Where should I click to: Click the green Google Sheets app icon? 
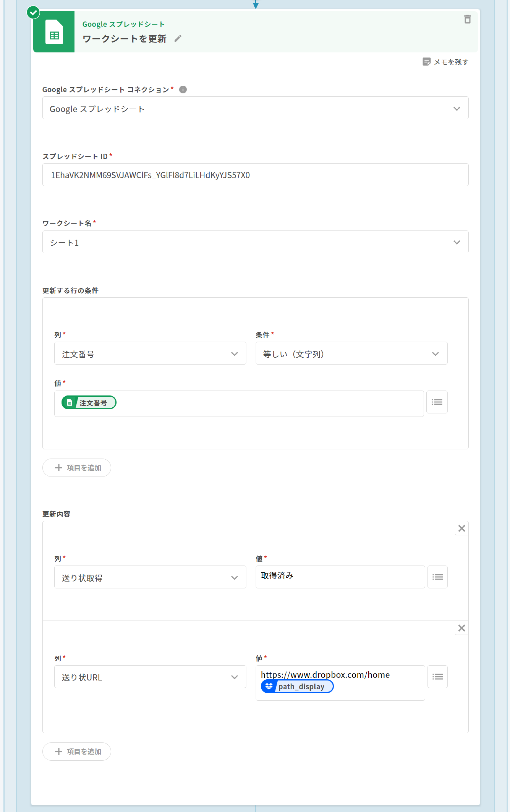pyautogui.click(x=54, y=32)
